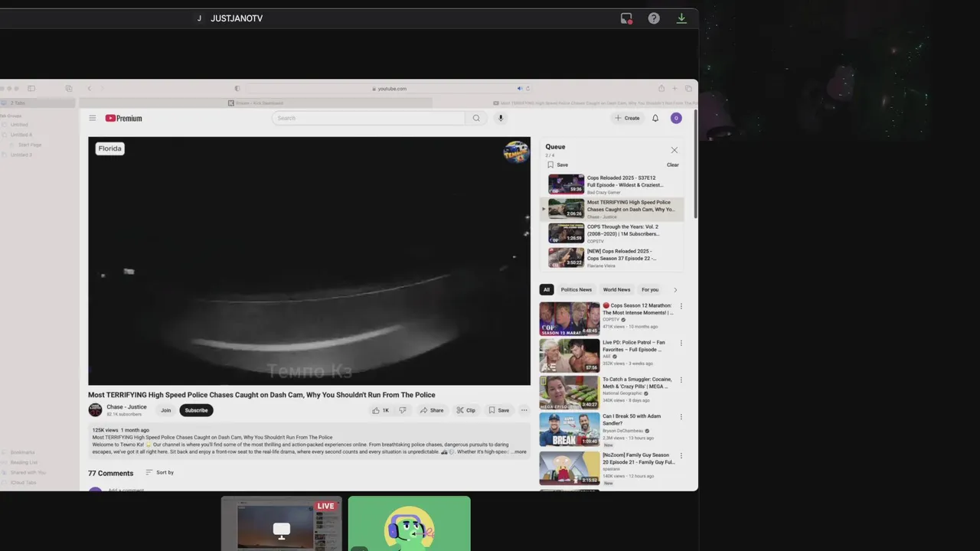Select the World News chip
980x551 pixels.
pos(616,290)
